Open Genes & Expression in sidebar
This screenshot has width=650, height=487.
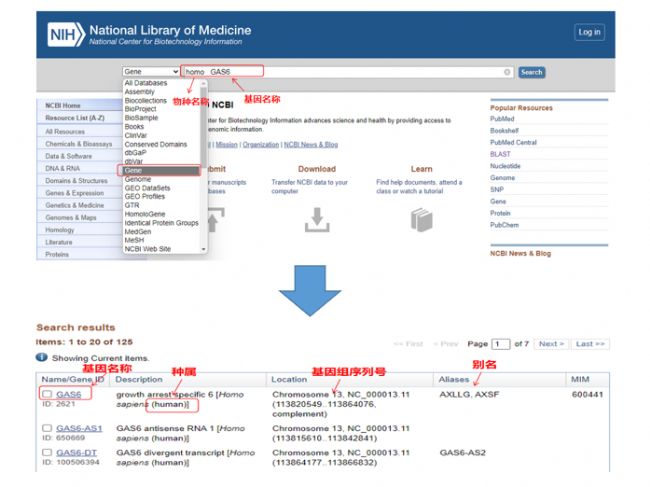coord(75,193)
